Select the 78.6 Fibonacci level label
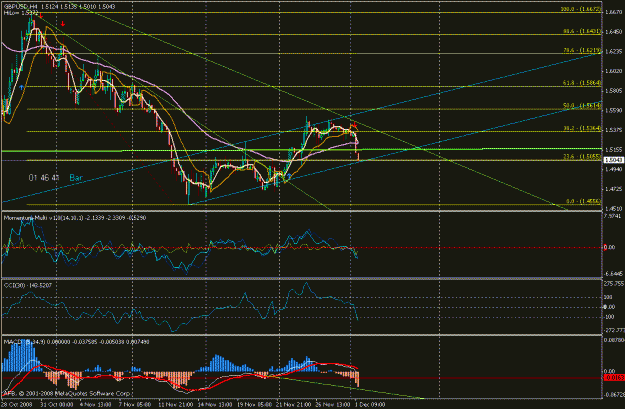Screen dimensions: 625x409 (x=582, y=50)
